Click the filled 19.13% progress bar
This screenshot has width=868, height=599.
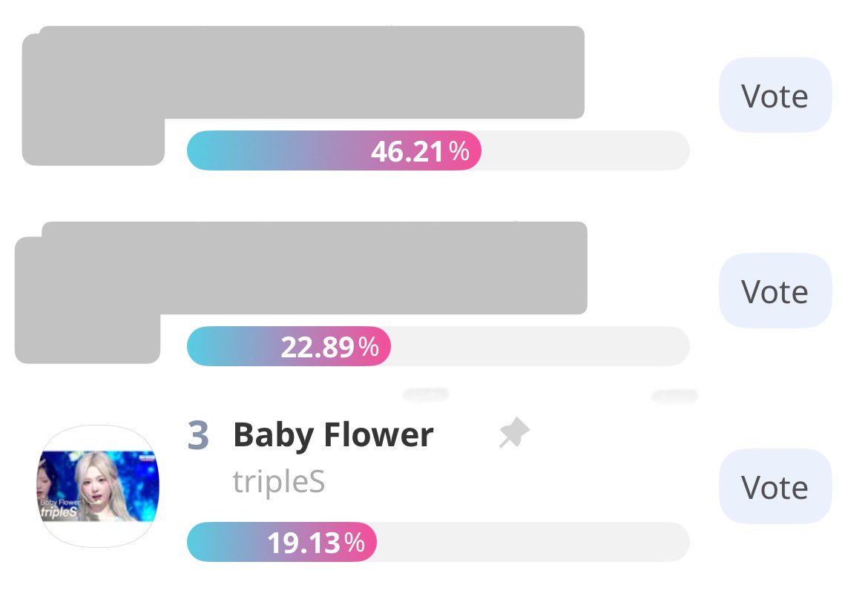282,542
